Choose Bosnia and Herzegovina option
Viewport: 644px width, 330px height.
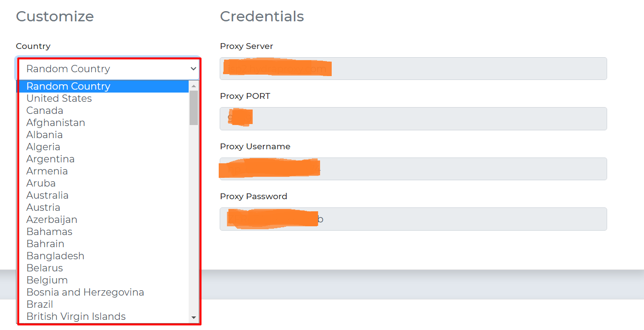pos(85,292)
